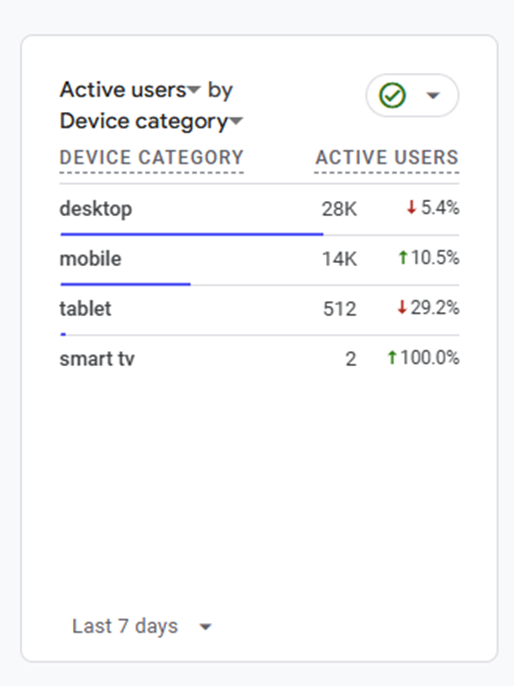
Task: Click the 14K mobile active users value
Action: (339, 259)
